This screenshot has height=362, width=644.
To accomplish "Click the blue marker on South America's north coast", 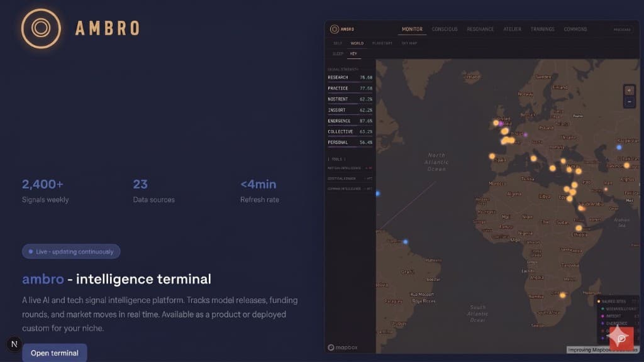I will 406,242.
